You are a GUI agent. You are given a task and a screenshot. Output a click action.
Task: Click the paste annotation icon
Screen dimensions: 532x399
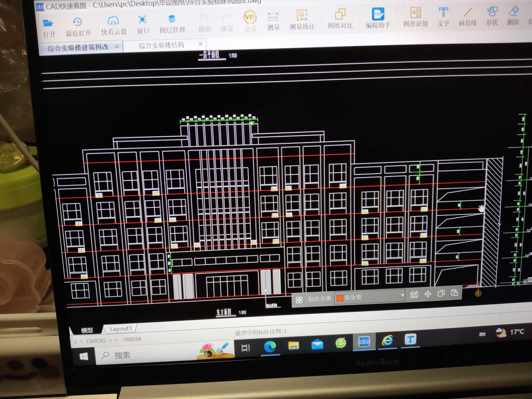(454, 292)
